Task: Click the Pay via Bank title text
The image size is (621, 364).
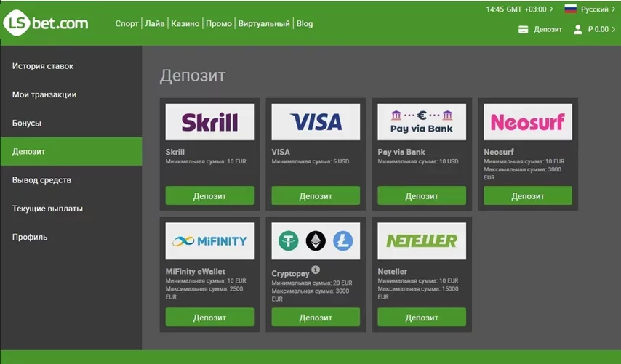Action: [x=401, y=152]
